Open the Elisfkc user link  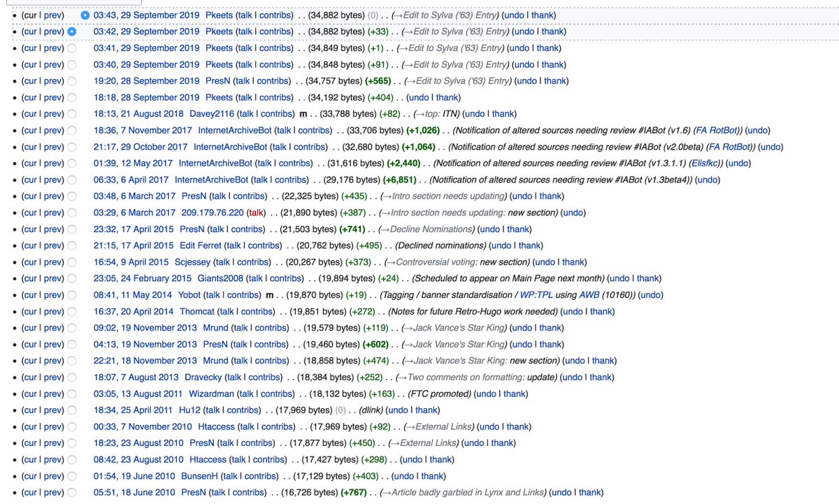(x=701, y=163)
